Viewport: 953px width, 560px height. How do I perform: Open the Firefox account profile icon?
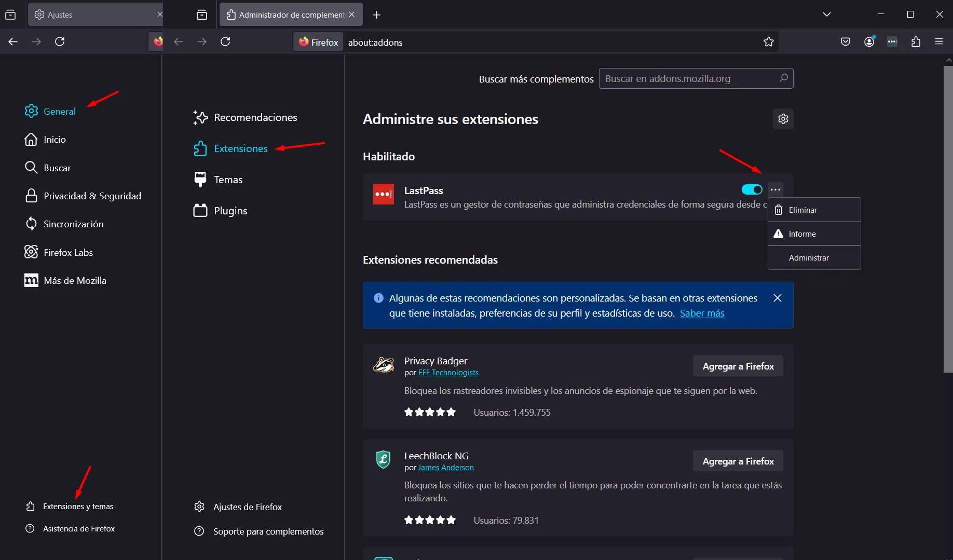(869, 42)
